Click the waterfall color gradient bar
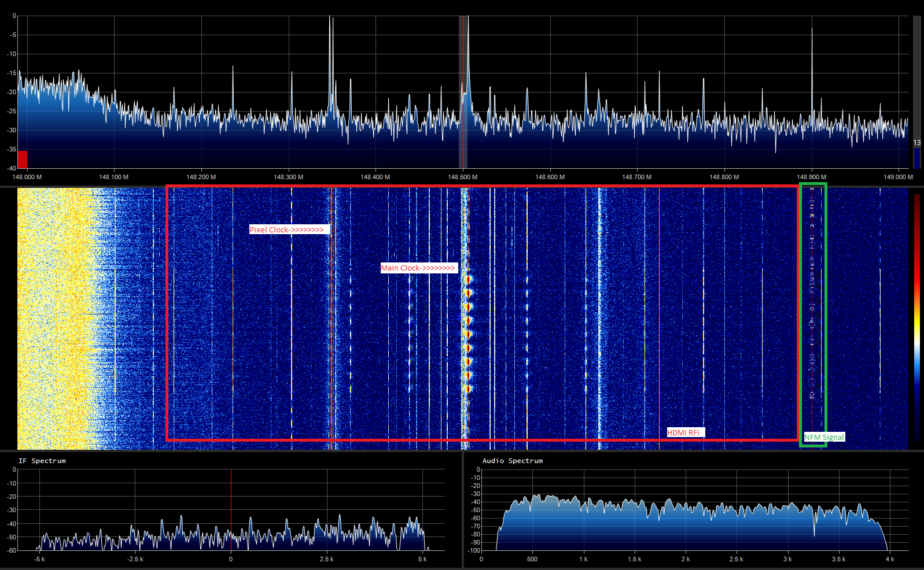 pyautogui.click(x=917, y=318)
